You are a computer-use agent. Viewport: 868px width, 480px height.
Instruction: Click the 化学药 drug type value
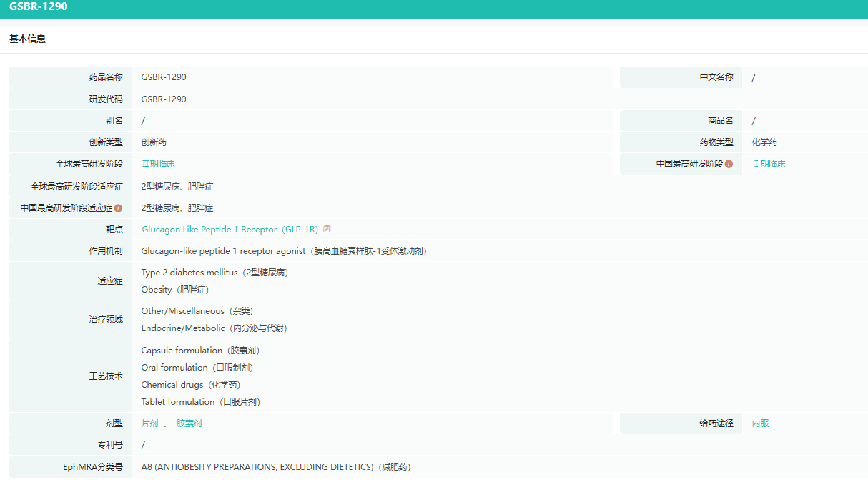point(765,142)
